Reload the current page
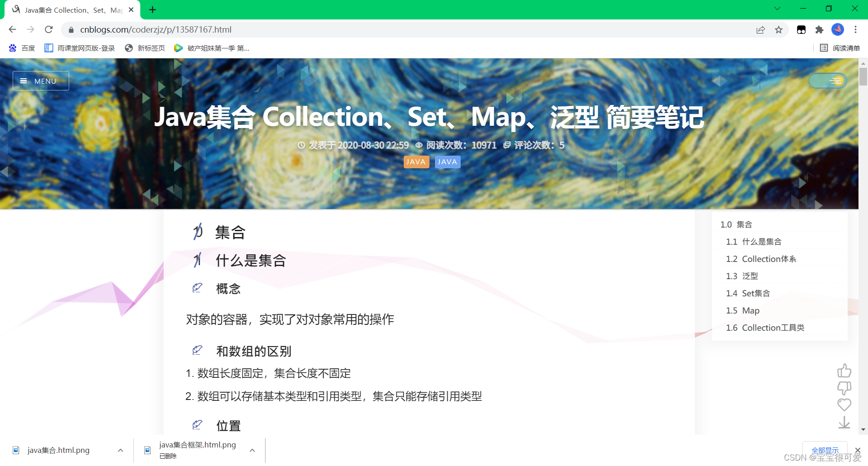Screen dimensions: 868x466 48,29
